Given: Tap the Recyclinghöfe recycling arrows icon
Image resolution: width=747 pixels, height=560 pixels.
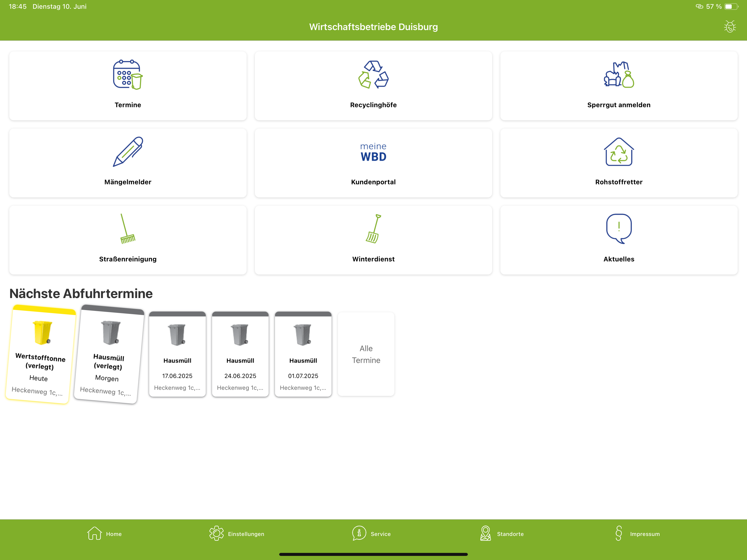Looking at the screenshot, I should [373, 74].
